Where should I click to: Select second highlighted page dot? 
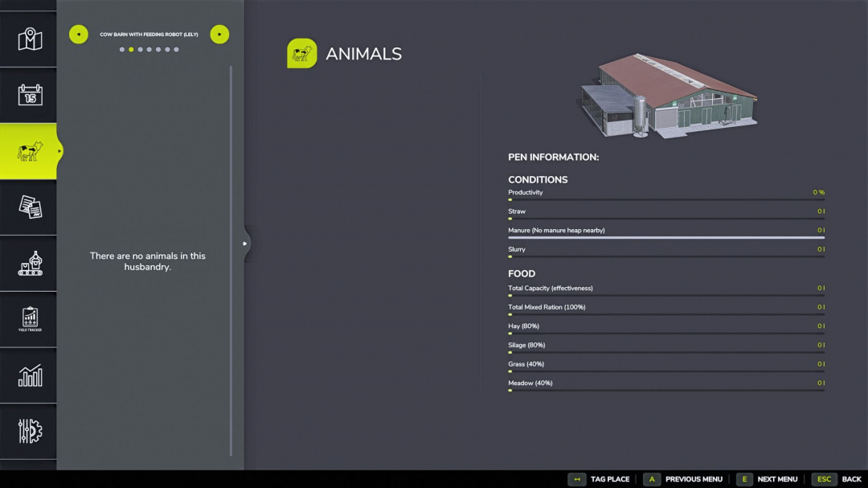coord(131,49)
